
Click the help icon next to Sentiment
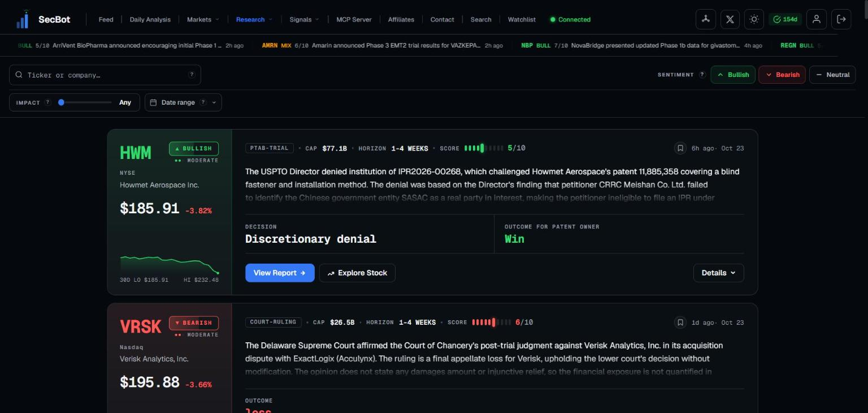point(702,75)
